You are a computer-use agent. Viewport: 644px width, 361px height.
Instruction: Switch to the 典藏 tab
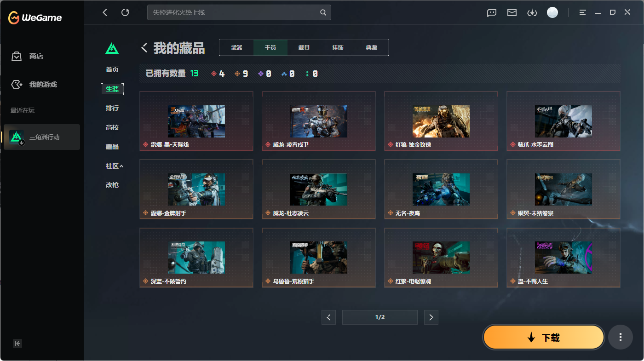click(372, 48)
